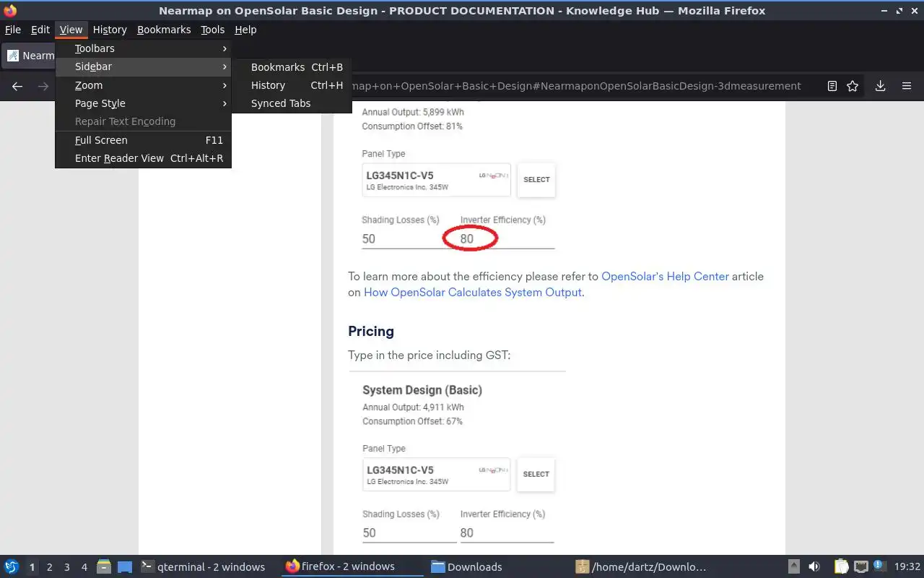Viewport: 924px width, 578px height.
Task: Click 'Consumption Offset: 81%' text
Action: click(x=412, y=126)
